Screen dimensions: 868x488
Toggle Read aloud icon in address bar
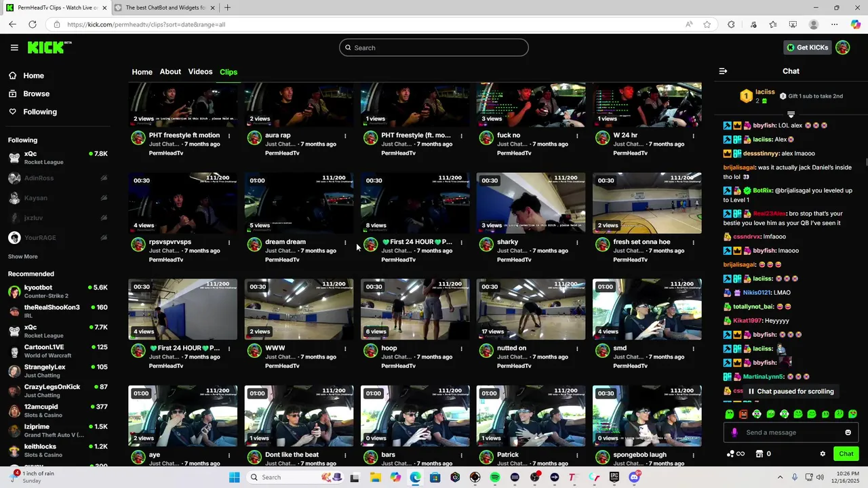pyautogui.click(x=689, y=24)
